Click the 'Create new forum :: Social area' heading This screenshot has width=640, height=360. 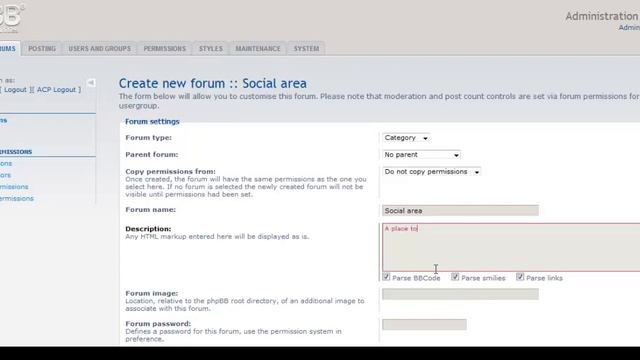click(x=213, y=83)
